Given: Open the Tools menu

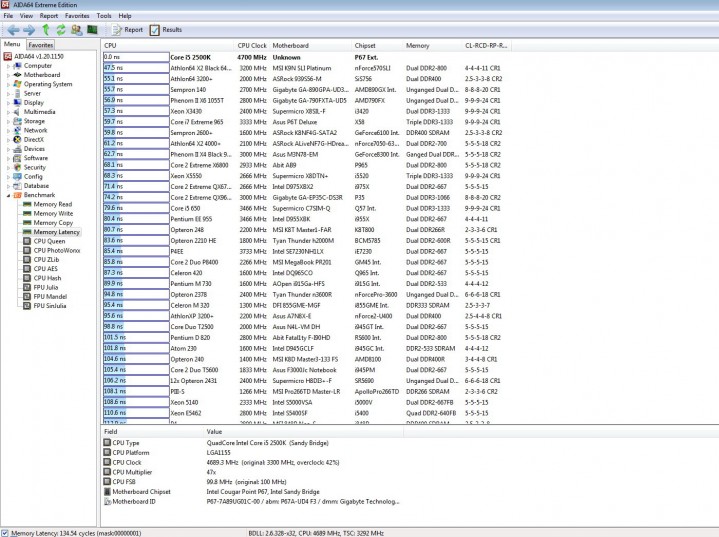Looking at the screenshot, I should [x=104, y=16].
